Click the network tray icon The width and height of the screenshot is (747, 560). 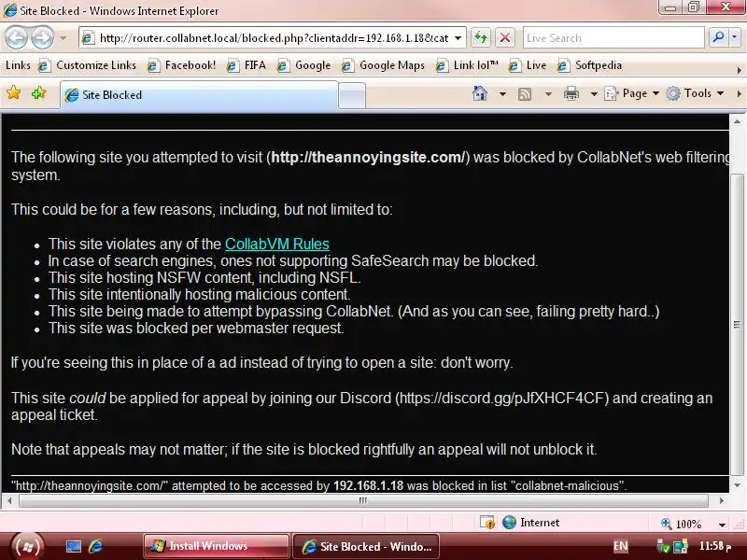point(681,546)
